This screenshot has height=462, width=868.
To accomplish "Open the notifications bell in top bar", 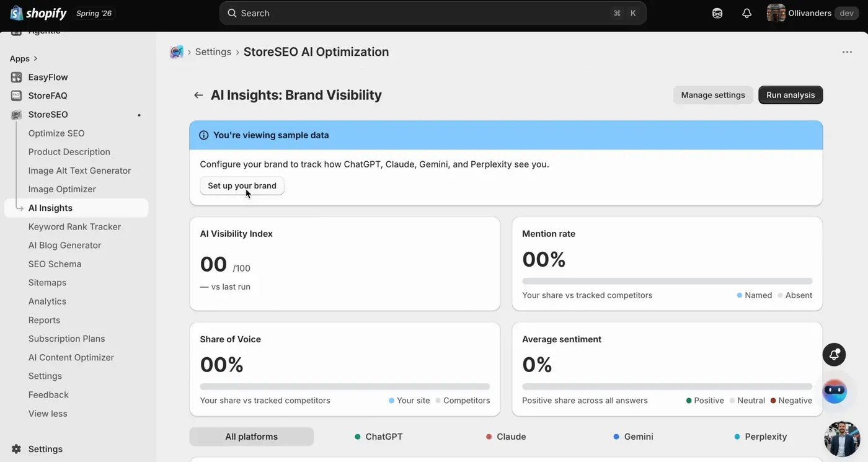I will click(x=746, y=13).
